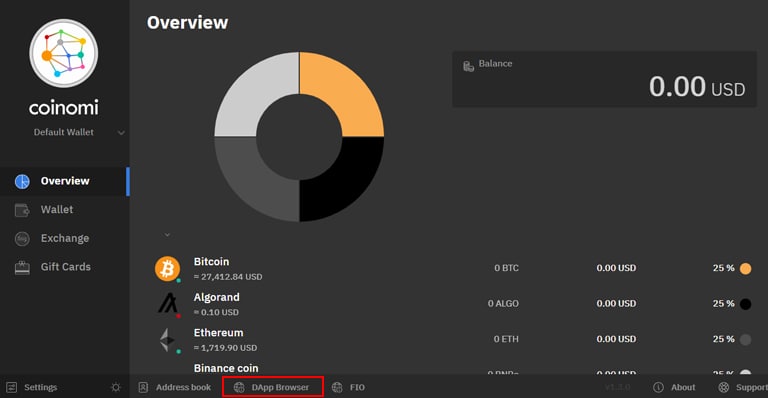Click the FIO globe icon
Viewport: 768px width, 398px height.
[x=337, y=387]
